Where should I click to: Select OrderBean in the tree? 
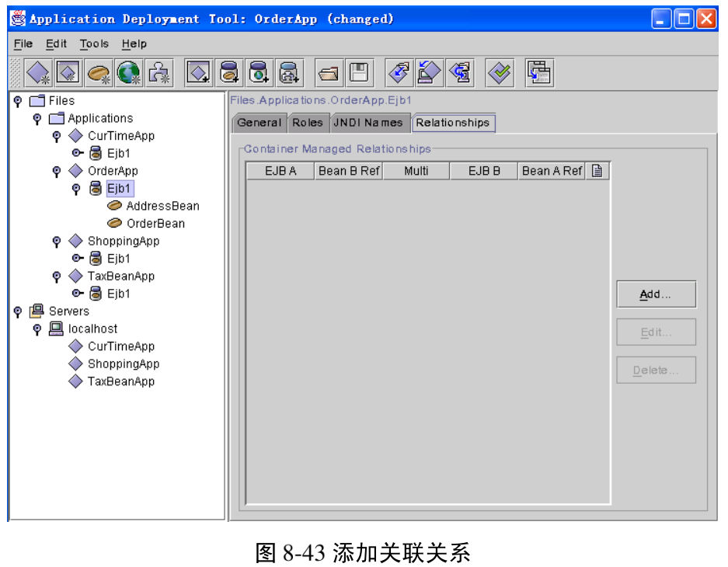click(155, 224)
